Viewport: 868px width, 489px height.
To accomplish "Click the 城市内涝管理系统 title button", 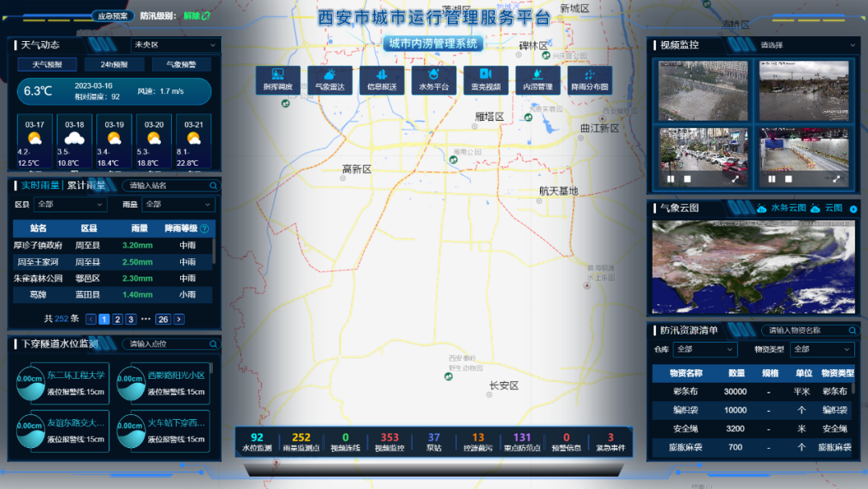I will point(433,43).
